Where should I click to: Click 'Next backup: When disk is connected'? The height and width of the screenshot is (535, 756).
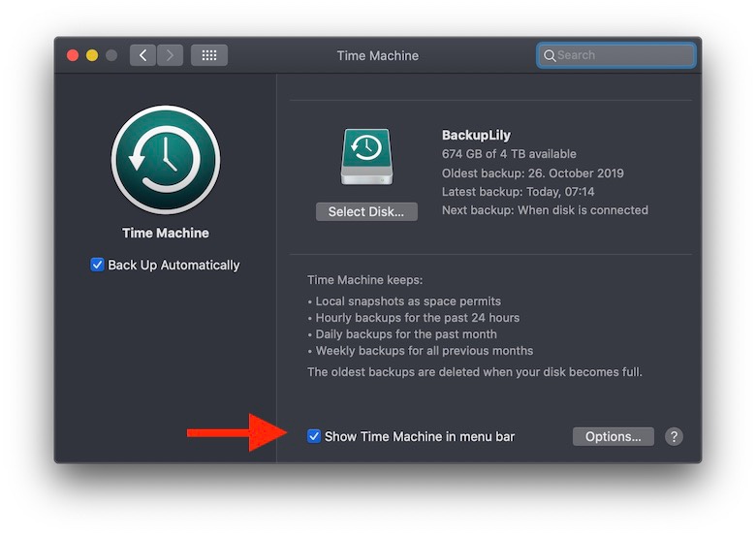coord(545,210)
